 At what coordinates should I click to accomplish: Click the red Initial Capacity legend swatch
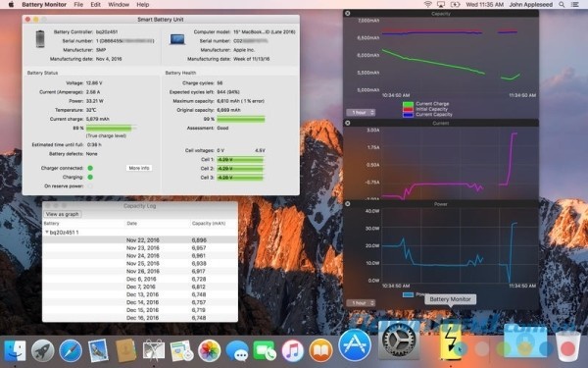408,109
